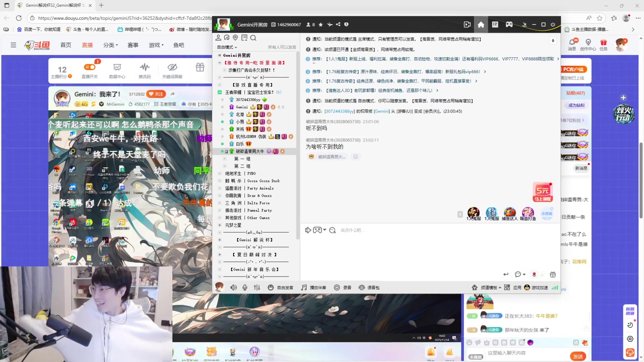Viewport: 644px width, 362px height.
Task: Open the game controller panel in YY
Action: coord(509,24)
